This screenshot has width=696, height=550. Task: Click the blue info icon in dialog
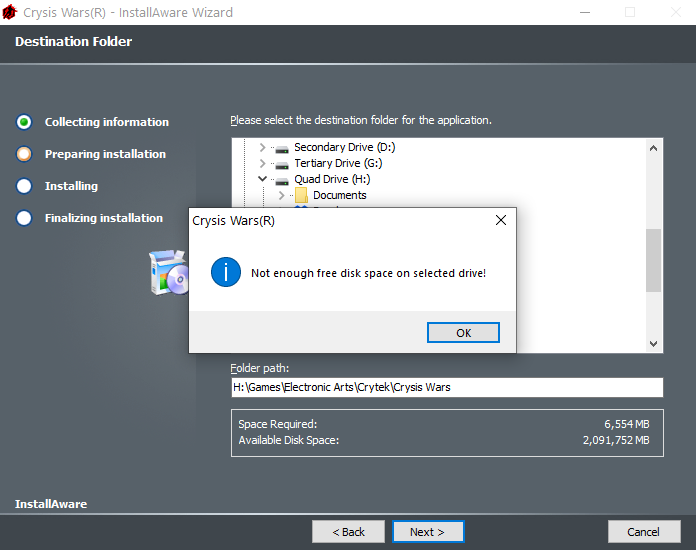coord(226,272)
